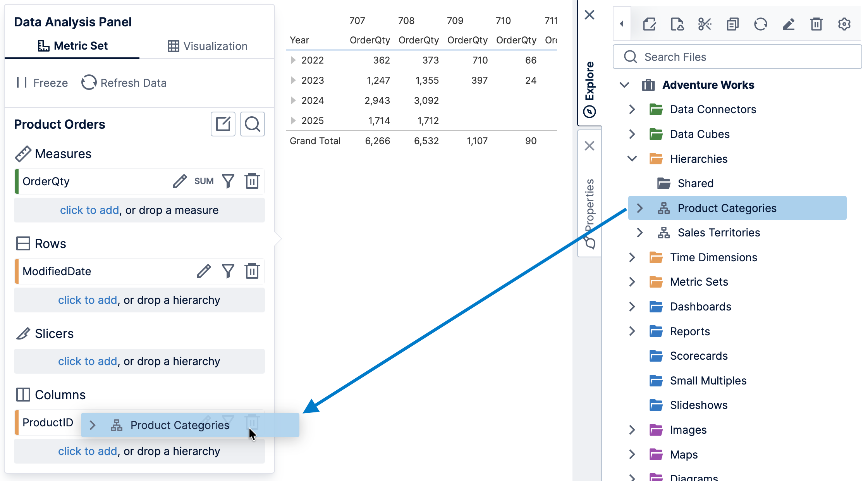Image resolution: width=868 pixels, height=481 pixels.
Task: Open the Properties side tab
Action: 590,213
